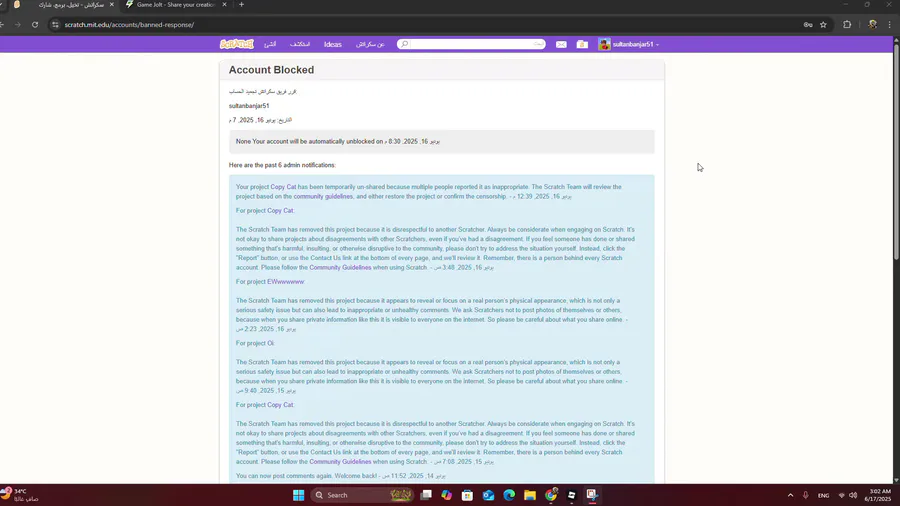Click the Windows taskbar Search box

tap(362, 495)
